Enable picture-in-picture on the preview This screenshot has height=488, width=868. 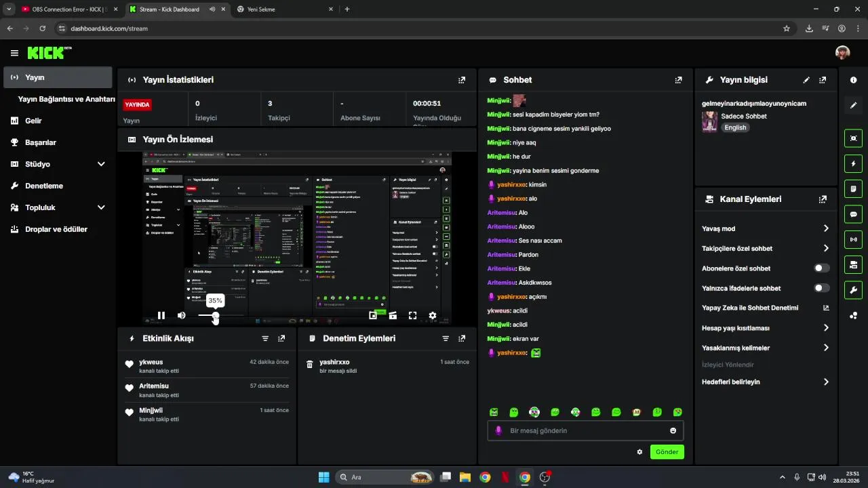(373, 315)
